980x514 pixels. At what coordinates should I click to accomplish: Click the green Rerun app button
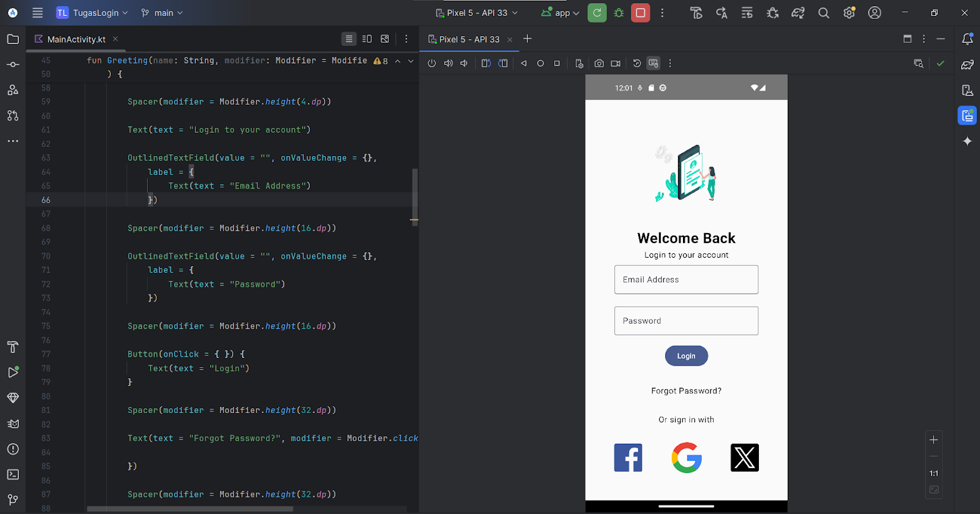coord(597,13)
